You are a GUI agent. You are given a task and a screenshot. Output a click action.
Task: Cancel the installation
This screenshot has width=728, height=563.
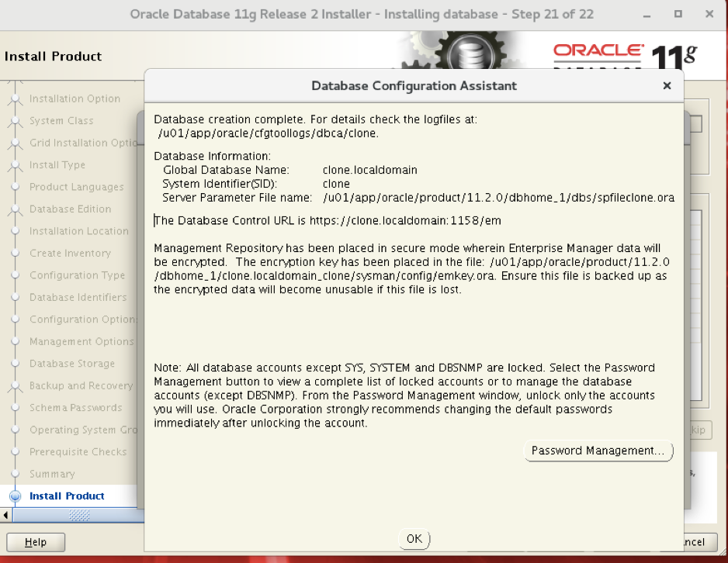[701, 542]
